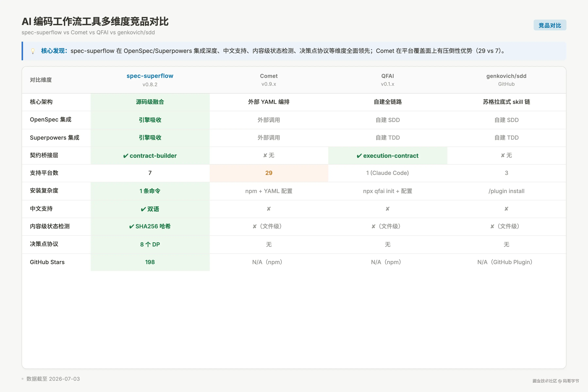Viewport: 588px width, 392px height.
Task: Click the ✔ 双语 cell
Action: (150, 209)
